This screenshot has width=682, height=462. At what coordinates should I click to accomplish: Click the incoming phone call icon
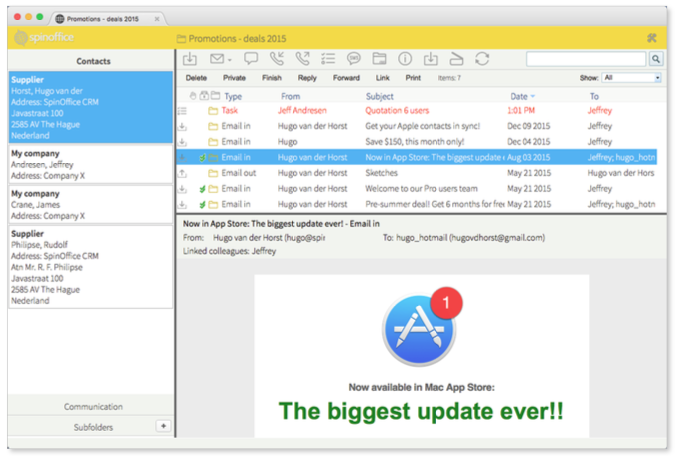click(277, 59)
